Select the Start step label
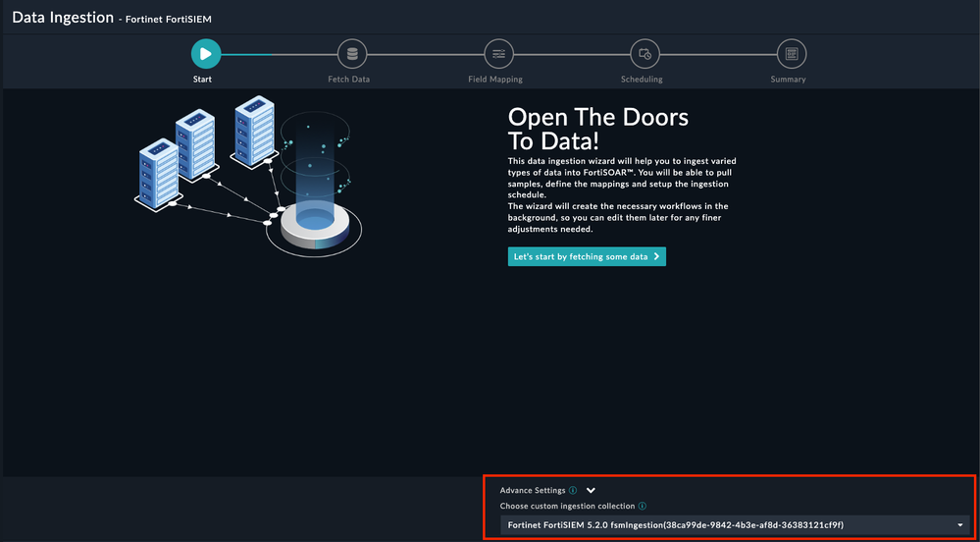Viewport: 980px width, 542px height. (202, 80)
